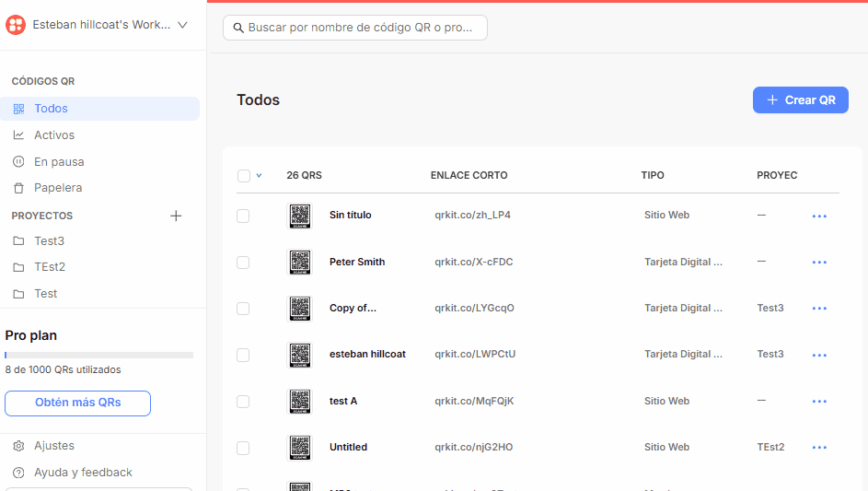Click the add new project plus icon
Viewport: 868px width, 491px height.
point(177,216)
